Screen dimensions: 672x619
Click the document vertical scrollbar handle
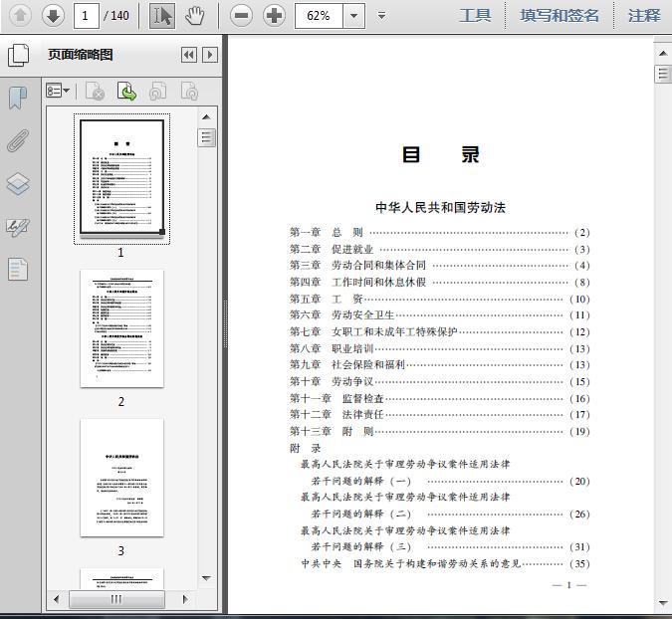(663, 74)
